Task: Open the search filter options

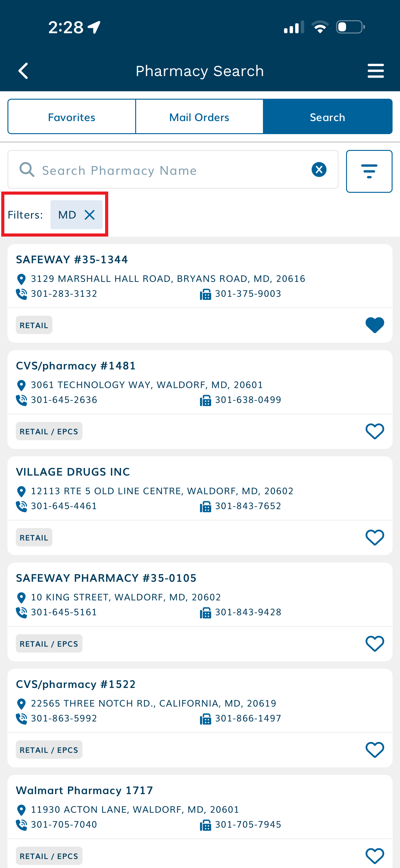Action: [x=369, y=171]
